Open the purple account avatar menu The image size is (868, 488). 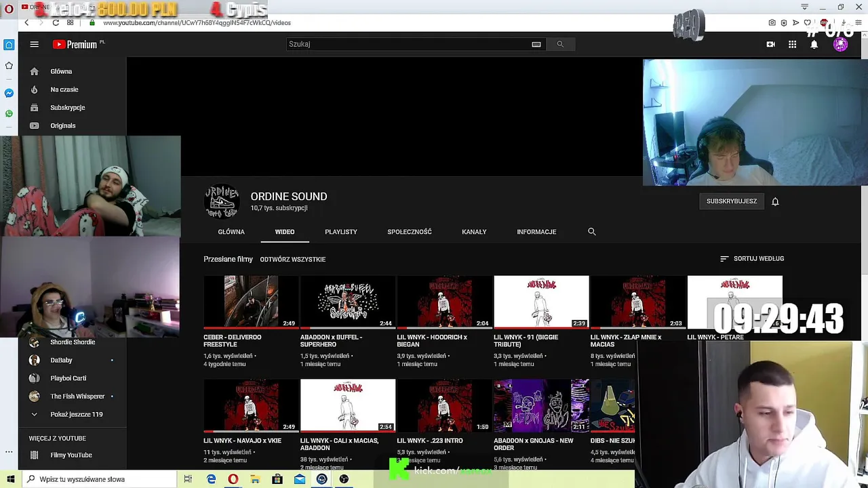[840, 44]
